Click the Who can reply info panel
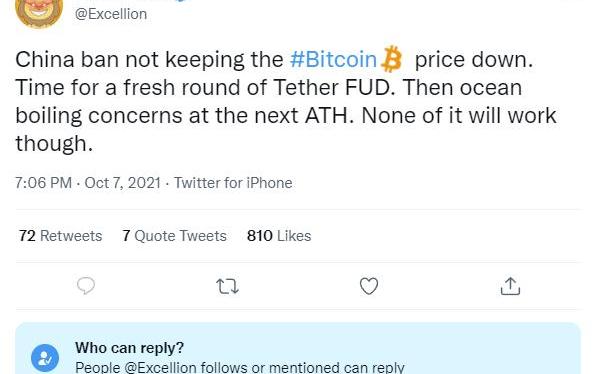Screen dimensions: 595x374 [298, 349]
